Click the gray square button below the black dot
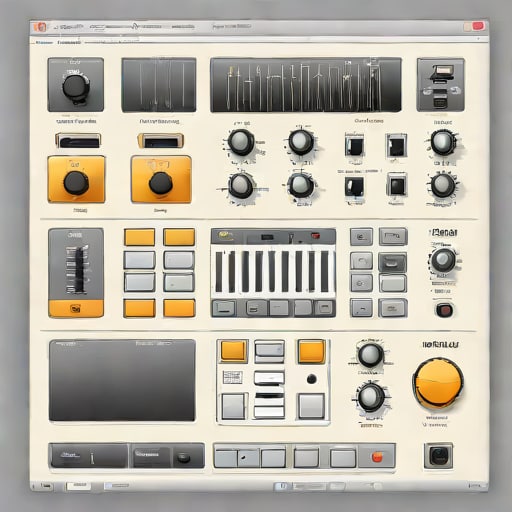The height and width of the screenshot is (512, 512). 311,406
